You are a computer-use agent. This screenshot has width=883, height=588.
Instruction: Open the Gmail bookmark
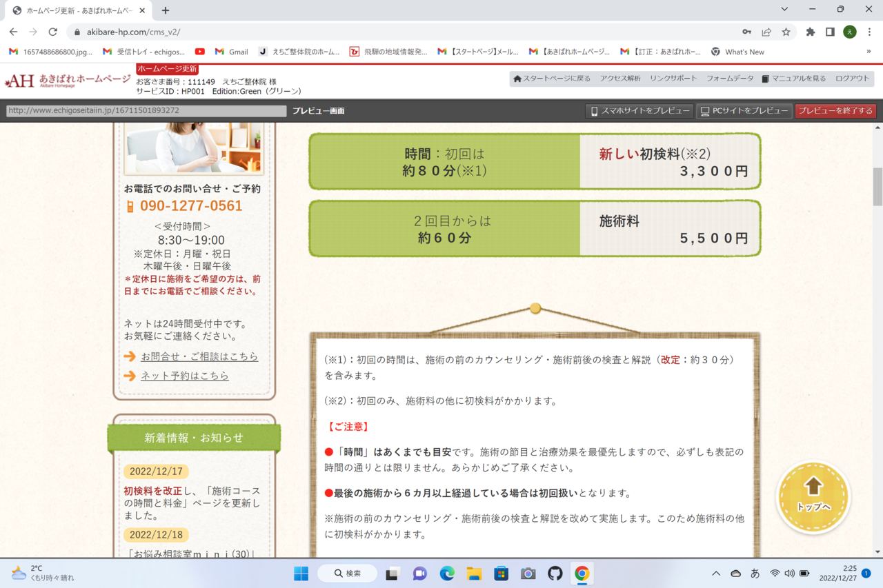pos(231,52)
